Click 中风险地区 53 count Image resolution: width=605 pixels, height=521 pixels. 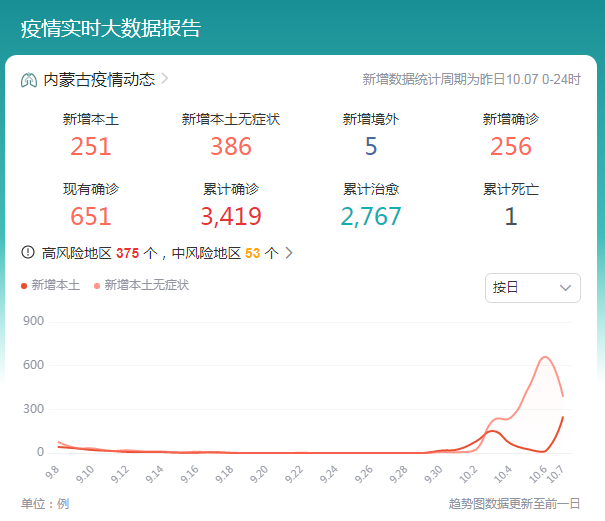point(252,253)
